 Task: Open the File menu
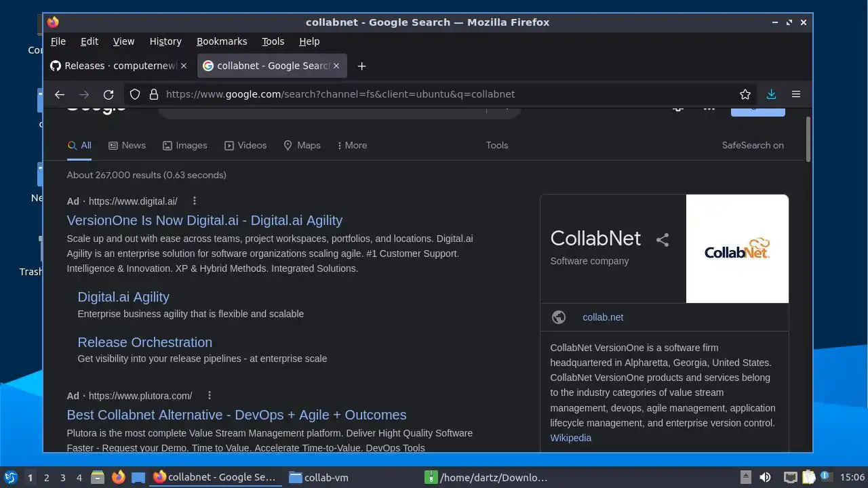(x=58, y=41)
